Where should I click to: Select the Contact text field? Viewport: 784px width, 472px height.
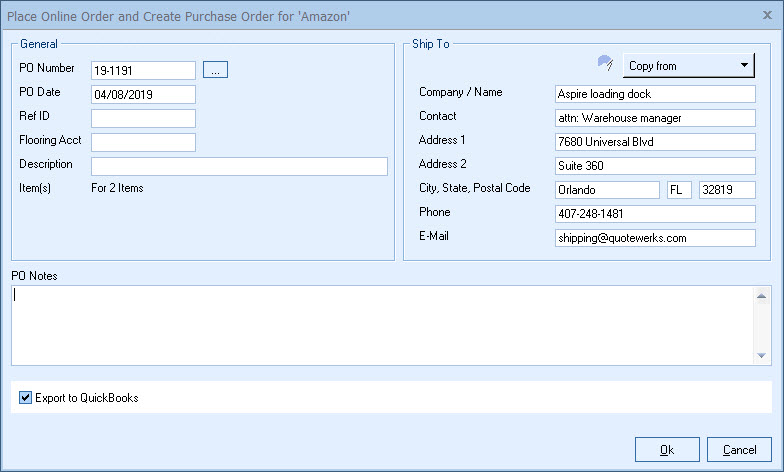tap(655, 118)
